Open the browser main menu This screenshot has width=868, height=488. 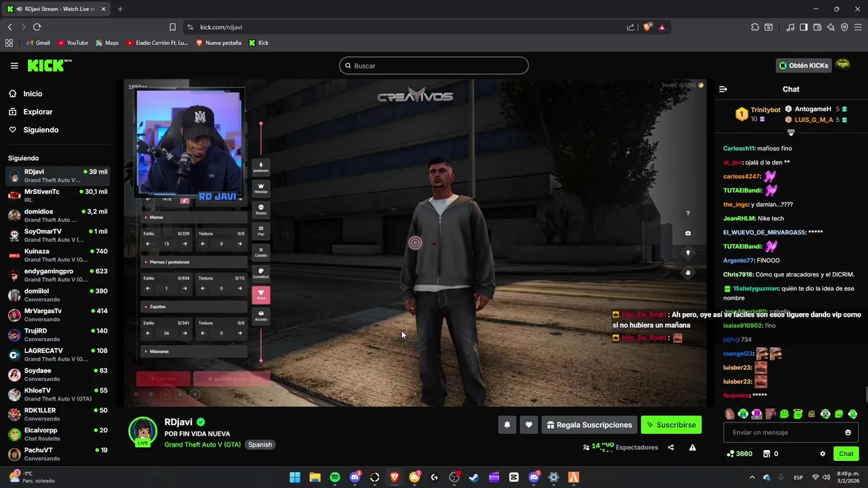(x=859, y=27)
